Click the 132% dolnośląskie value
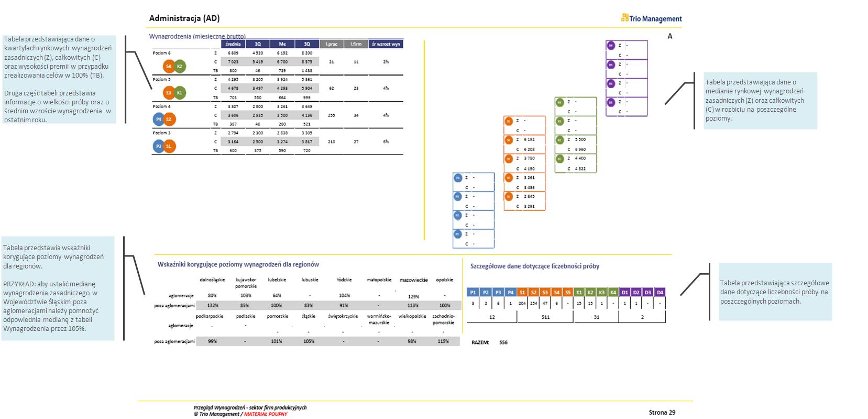The height and width of the screenshot is (419, 868). [x=213, y=305]
